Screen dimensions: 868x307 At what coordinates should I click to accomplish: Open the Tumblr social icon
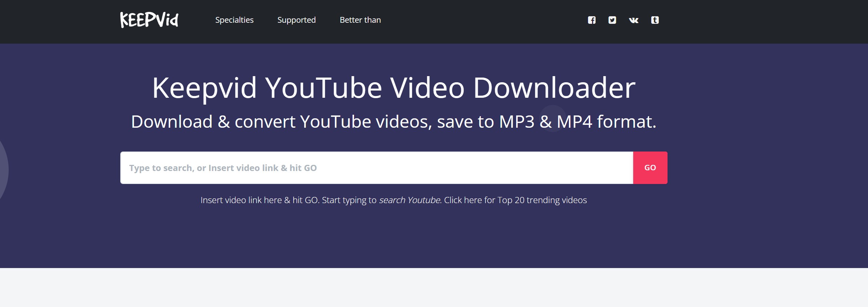[x=655, y=20]
